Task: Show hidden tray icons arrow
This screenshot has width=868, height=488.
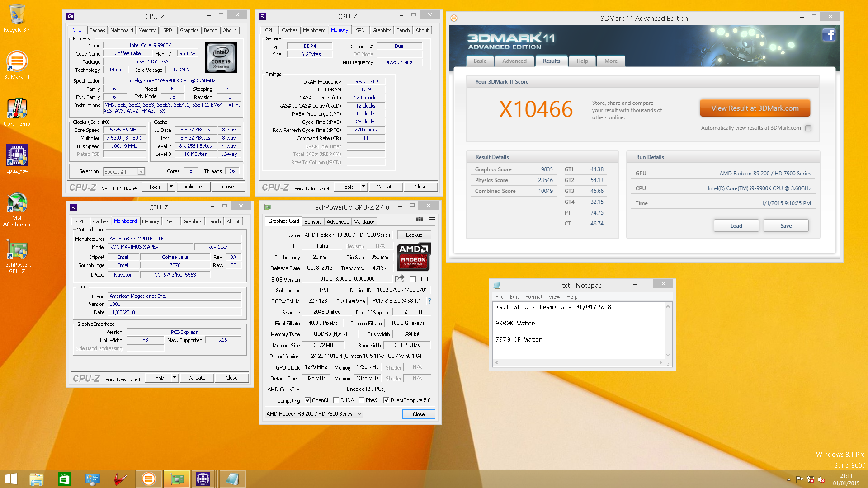Action: pyautogui.click(x=789, y=479)
